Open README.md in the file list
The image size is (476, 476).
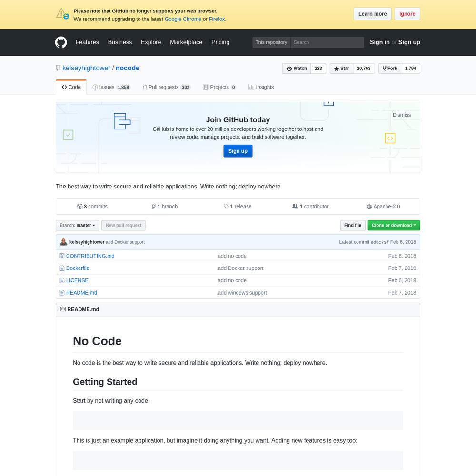[x=82, y=293]
